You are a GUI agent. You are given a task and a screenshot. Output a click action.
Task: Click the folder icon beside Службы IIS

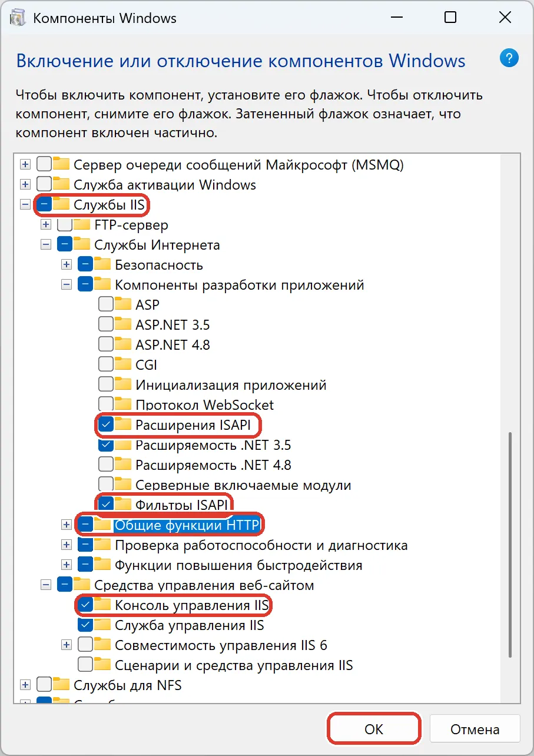point(61,204)
